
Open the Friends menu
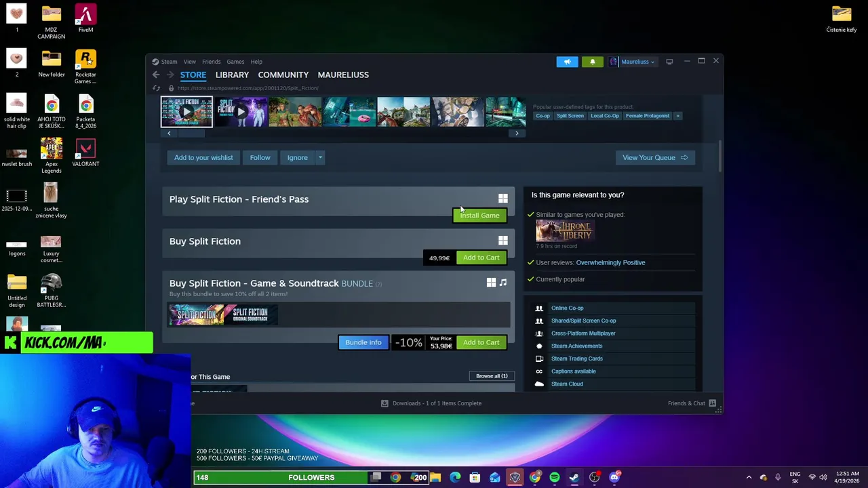point(211,62)
